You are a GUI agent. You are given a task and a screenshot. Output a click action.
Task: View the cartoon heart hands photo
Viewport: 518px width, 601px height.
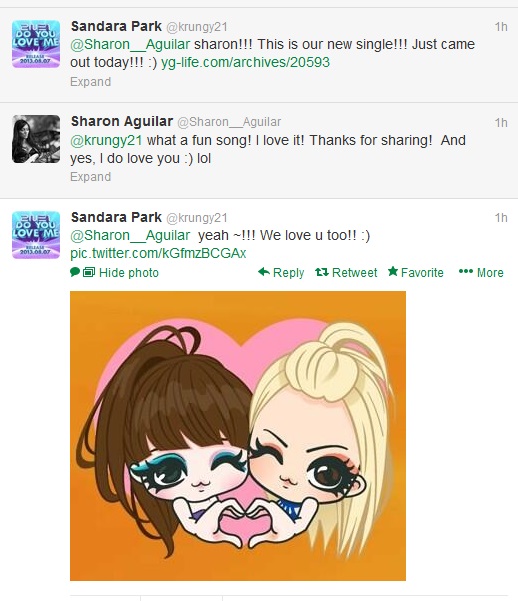pyautogui.click(x=238, y=436)
